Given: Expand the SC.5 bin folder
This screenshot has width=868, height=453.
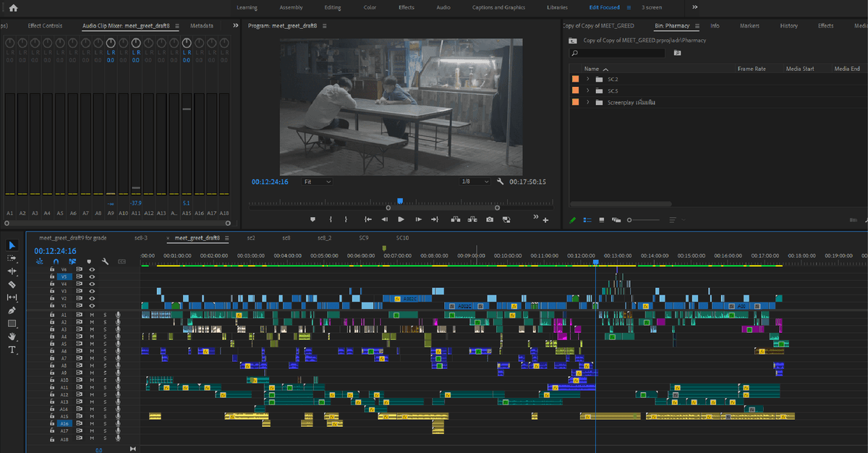Looking at the screenshot, I should click(x=589, y=90).
